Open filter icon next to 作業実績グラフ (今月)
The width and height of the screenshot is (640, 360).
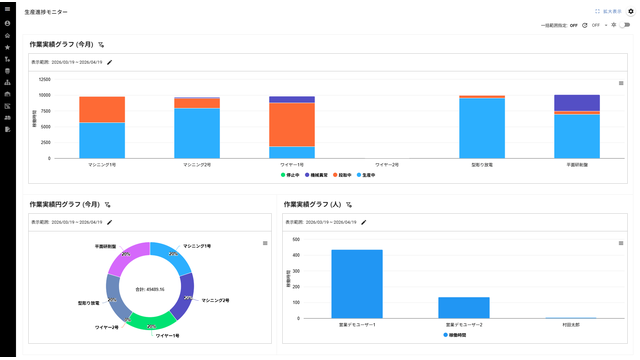(101, 45)
